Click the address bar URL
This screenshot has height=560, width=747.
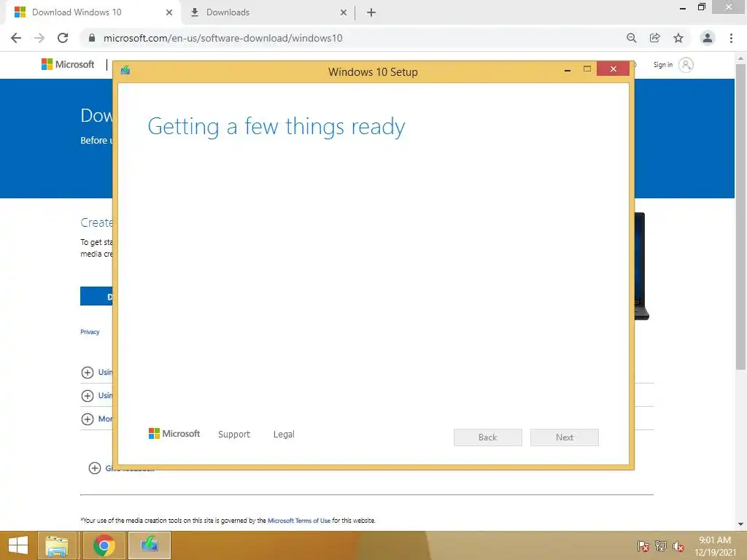[x=223, y=38]
